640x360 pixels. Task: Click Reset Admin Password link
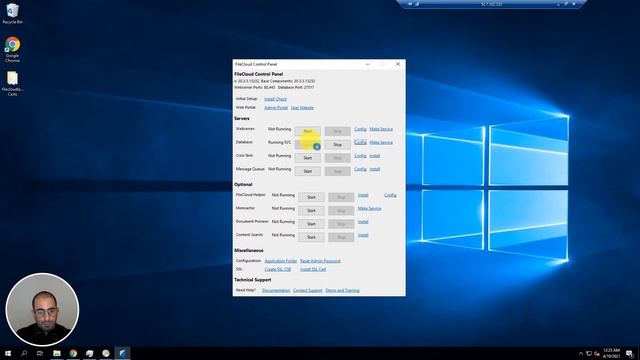tap(320, 261)
